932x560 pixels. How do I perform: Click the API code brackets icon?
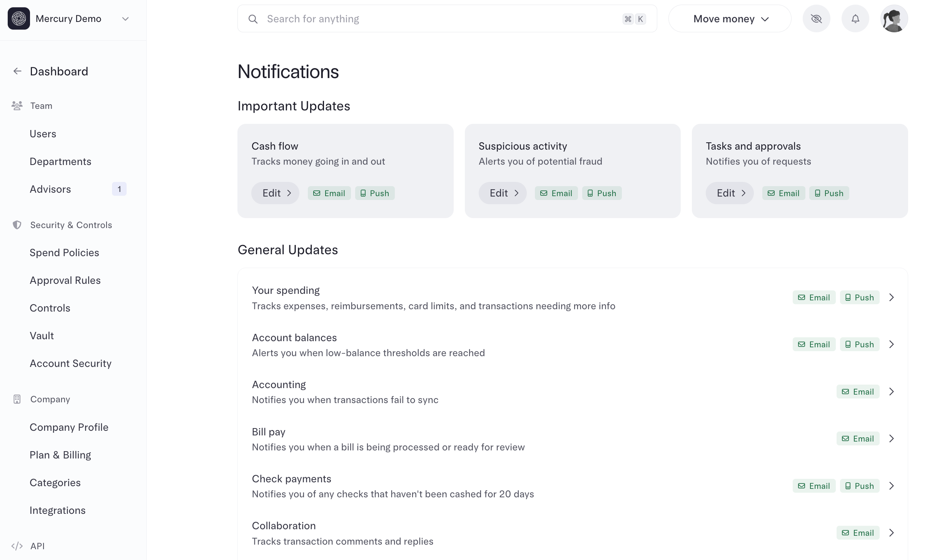pos(17,546)
